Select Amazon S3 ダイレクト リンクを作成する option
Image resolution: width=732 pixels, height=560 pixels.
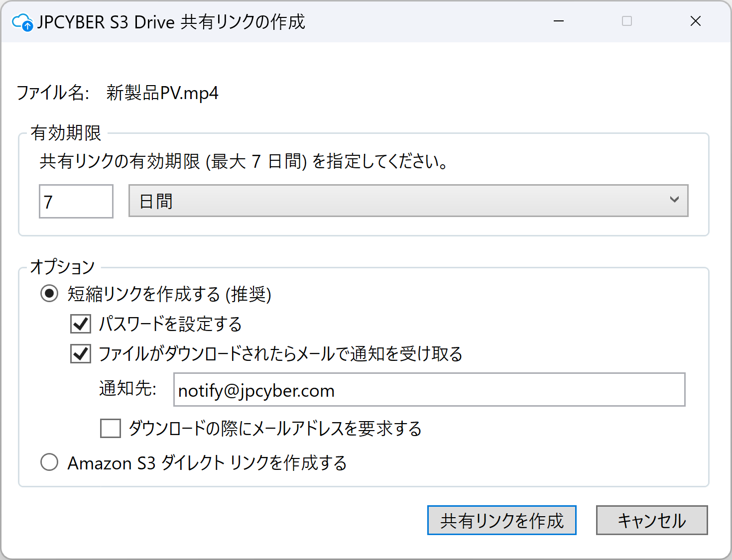point(49,462)
